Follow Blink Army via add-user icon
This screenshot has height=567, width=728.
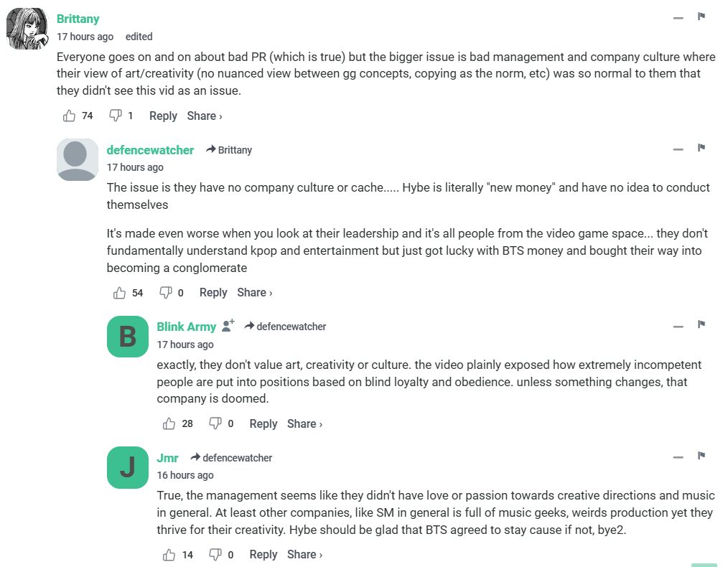pos(228,326)
